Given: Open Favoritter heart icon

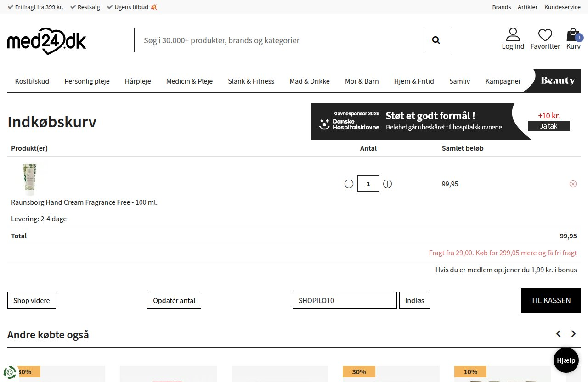Looking at the screenshot, I should pos(545,39).
